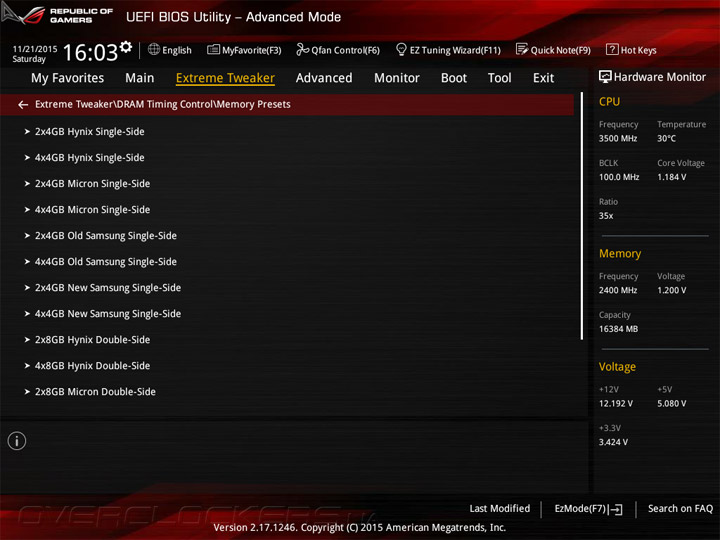This screenshot has width=720, height=540.
Task: Click the settings gear beside the clock
Action: 126,47
